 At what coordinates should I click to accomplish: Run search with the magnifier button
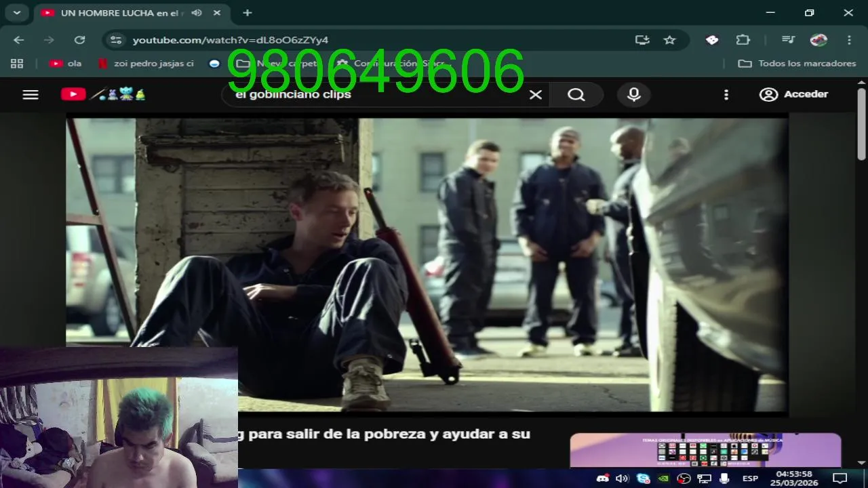(576, 95)
